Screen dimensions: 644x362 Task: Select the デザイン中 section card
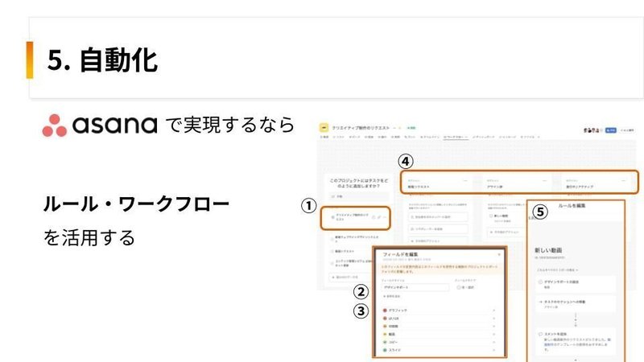tap(517, 183)
